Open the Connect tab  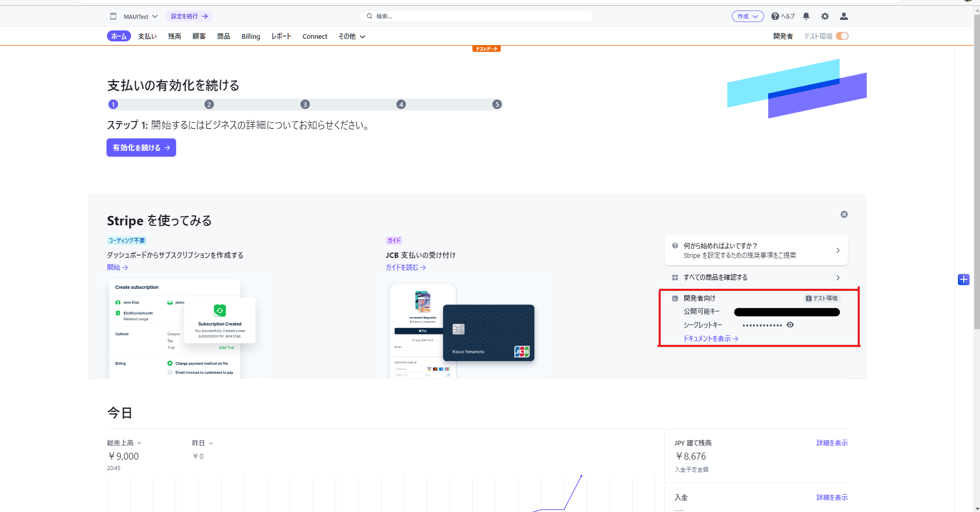click(x=315, y=36)
